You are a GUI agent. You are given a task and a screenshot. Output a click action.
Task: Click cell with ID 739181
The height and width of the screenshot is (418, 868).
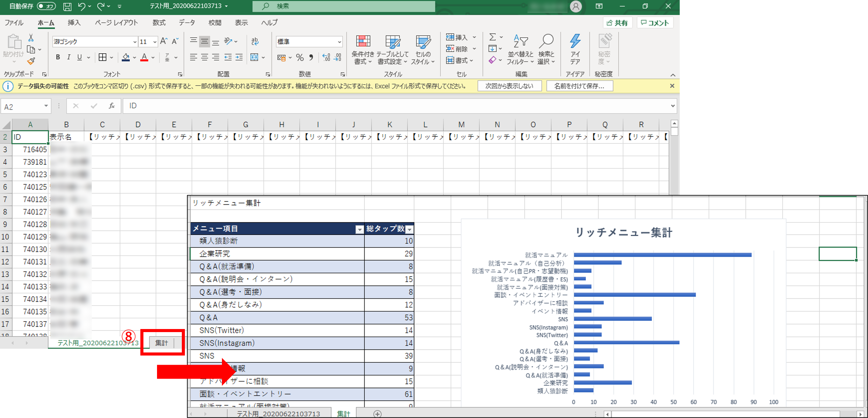click(x=30, y=162)
